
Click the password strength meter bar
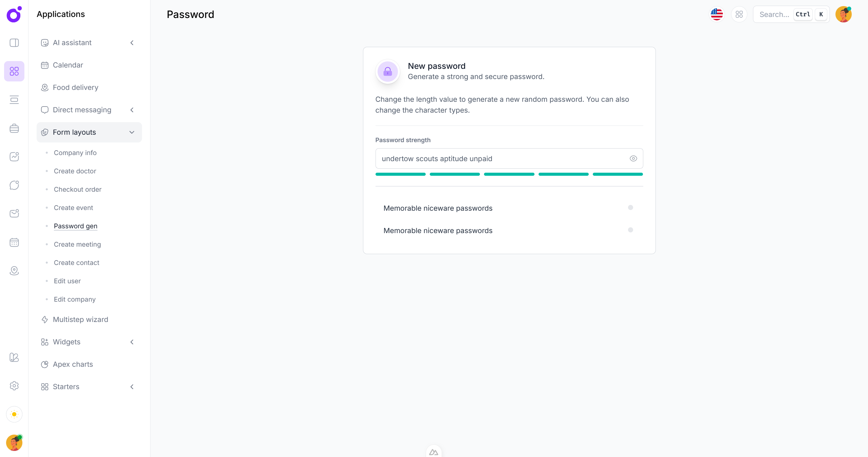pyautogui.click(x=509, y=174)
